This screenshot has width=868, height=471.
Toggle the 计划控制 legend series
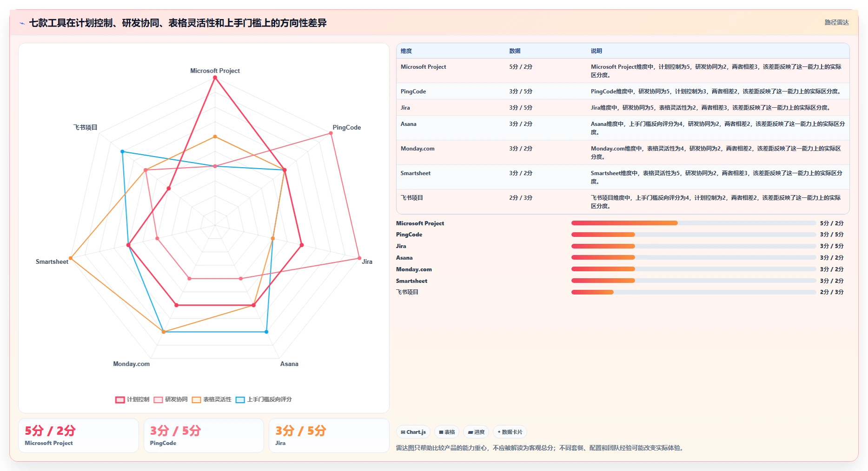133,399
